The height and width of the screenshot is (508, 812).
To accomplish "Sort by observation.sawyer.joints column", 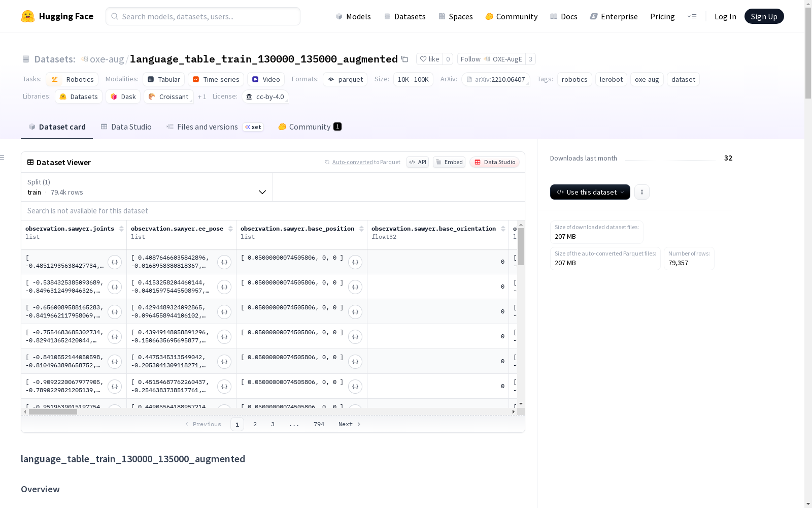I will pyautogui.click(x=121, y=229).
